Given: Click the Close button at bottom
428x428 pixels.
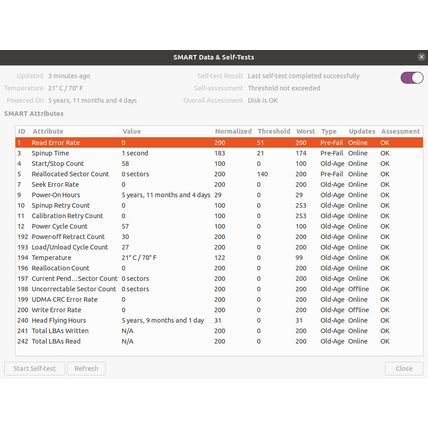Looking at the screenshot, I should tap(404, 369).
